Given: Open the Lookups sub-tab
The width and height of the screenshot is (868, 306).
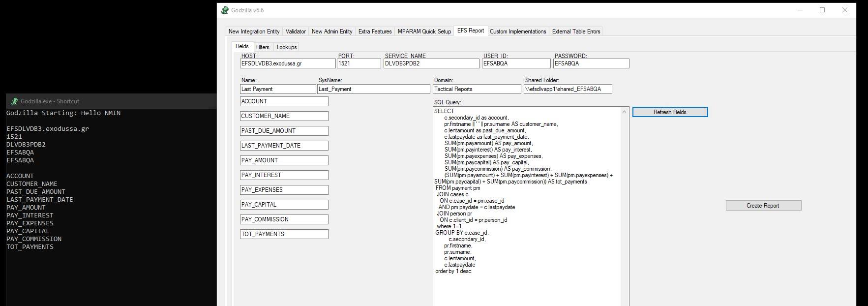Looking at the screenshot, I should pyautogui.click(x=287, y=47).
